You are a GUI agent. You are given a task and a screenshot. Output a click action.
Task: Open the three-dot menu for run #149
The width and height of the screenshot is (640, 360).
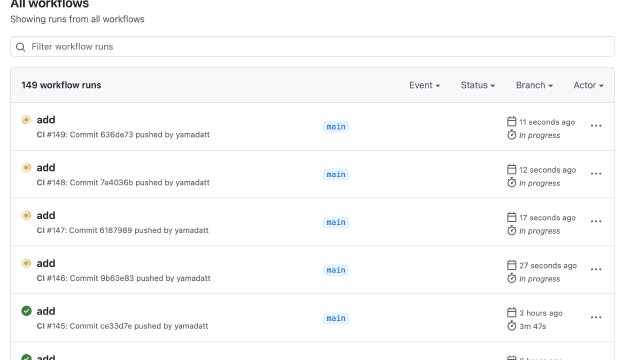tap(596, 126)
